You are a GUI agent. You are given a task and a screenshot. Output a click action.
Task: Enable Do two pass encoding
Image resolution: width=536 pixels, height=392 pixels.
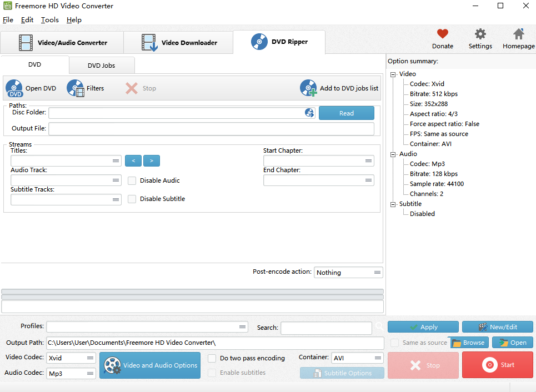tap(212, 358)
